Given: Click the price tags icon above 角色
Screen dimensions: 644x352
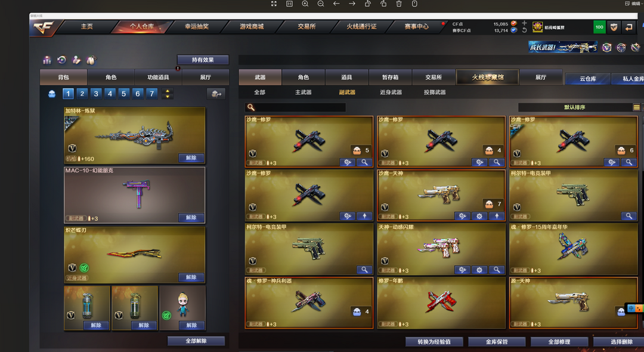Looking at the screenshot, I should [91, 60].
